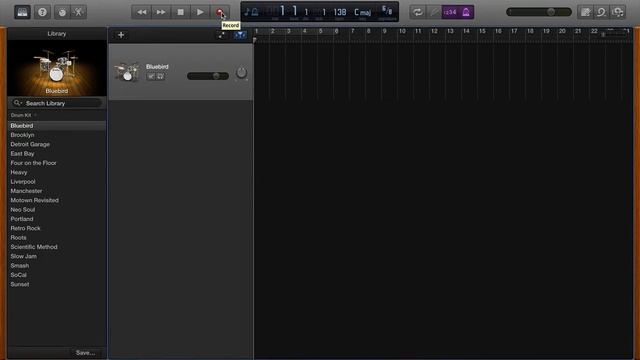This screenshot has width=640, height=360.
Task: Select the Scientific Method drum kit
Action: tap(57, 247)
